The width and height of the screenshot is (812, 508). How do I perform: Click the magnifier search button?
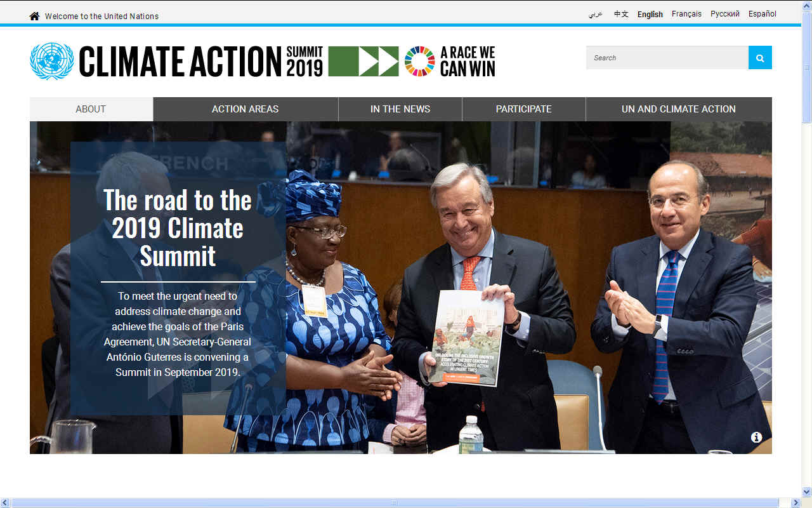point(760,58)
